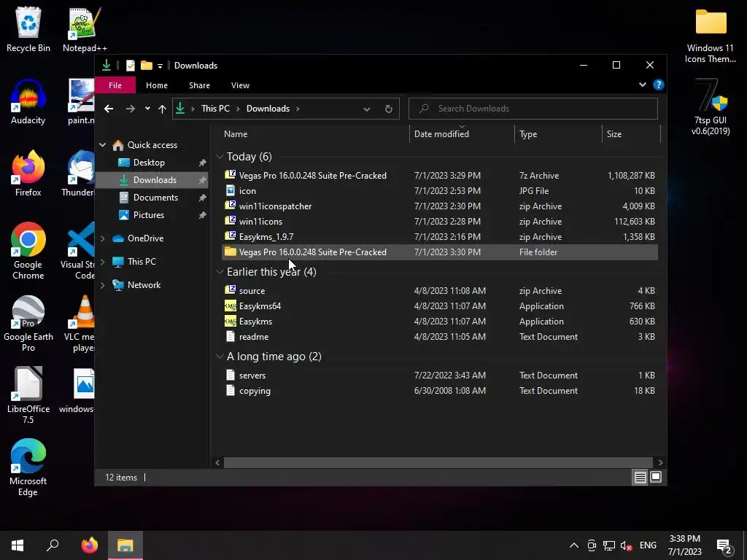Select the readme text document

pyautogui.click(x=440, y=336)
